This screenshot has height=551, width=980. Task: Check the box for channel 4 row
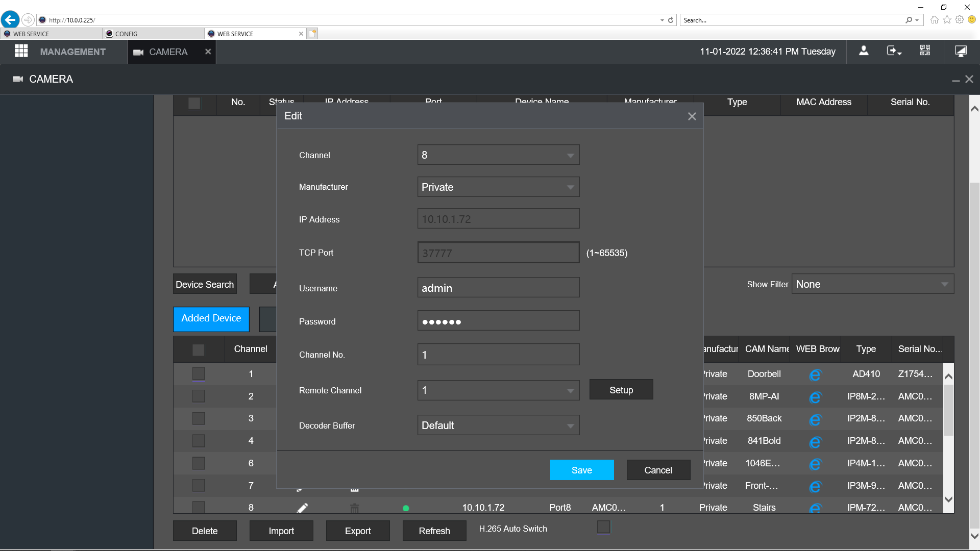click(199, 441)
